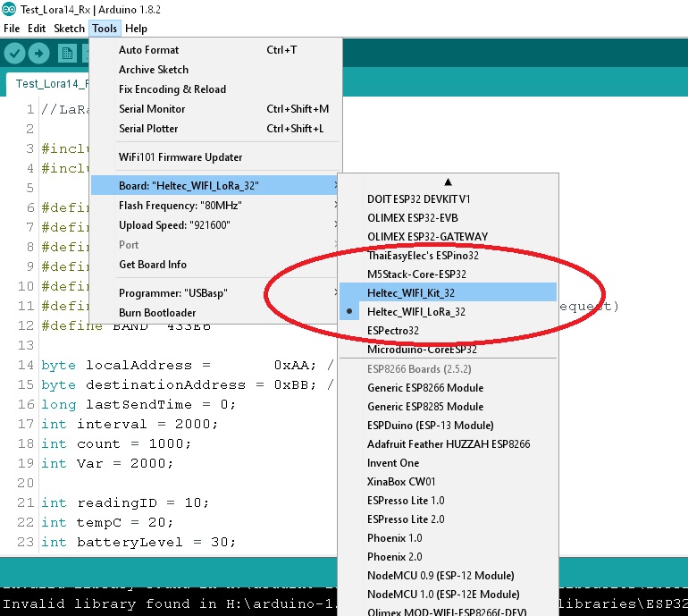This screenshot has height=616, width=688.
Task: Select ThaiEasyElec's ESPino32 board
Action: 448,256
